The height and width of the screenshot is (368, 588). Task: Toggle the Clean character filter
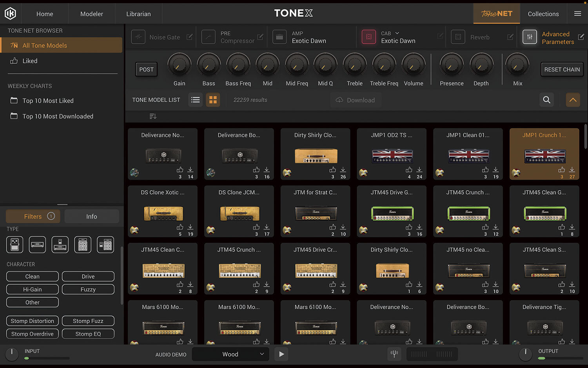33,277
